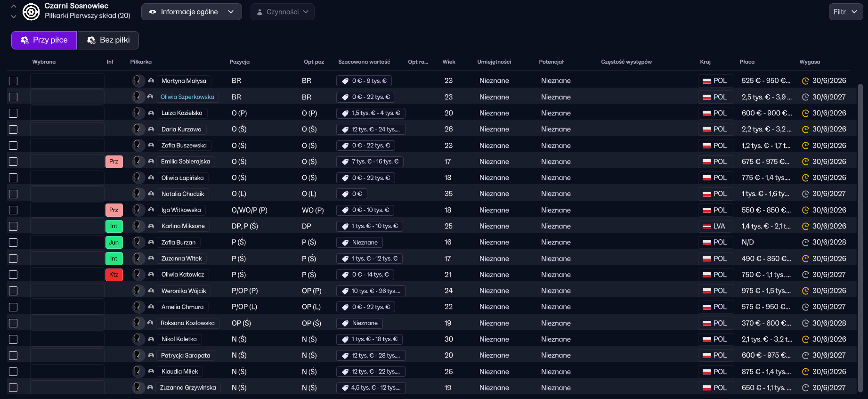This screenshot has width=868, height=399.
Task: Click the Int badge beside Zuzanna Witek
Action: tap(114, 259)
